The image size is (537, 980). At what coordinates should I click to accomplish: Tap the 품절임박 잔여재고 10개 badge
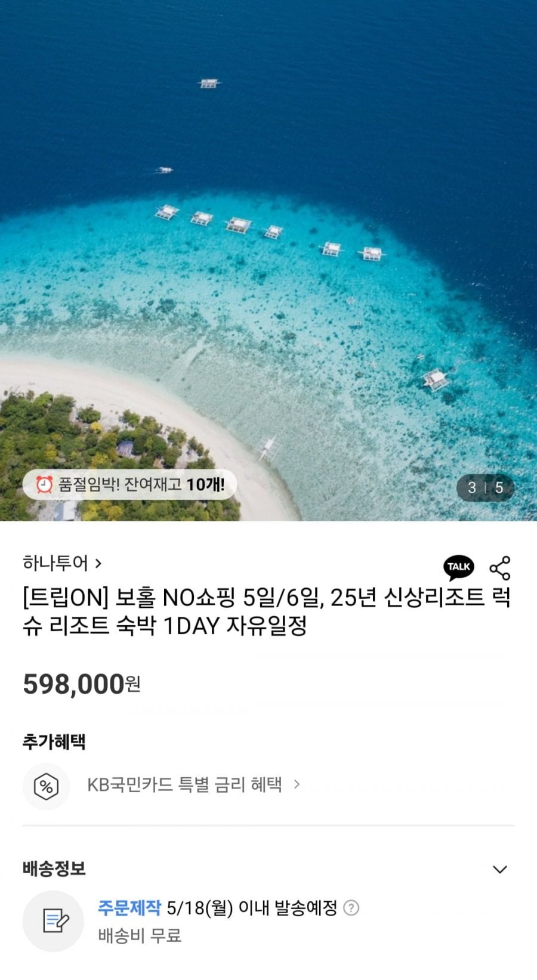130,484
